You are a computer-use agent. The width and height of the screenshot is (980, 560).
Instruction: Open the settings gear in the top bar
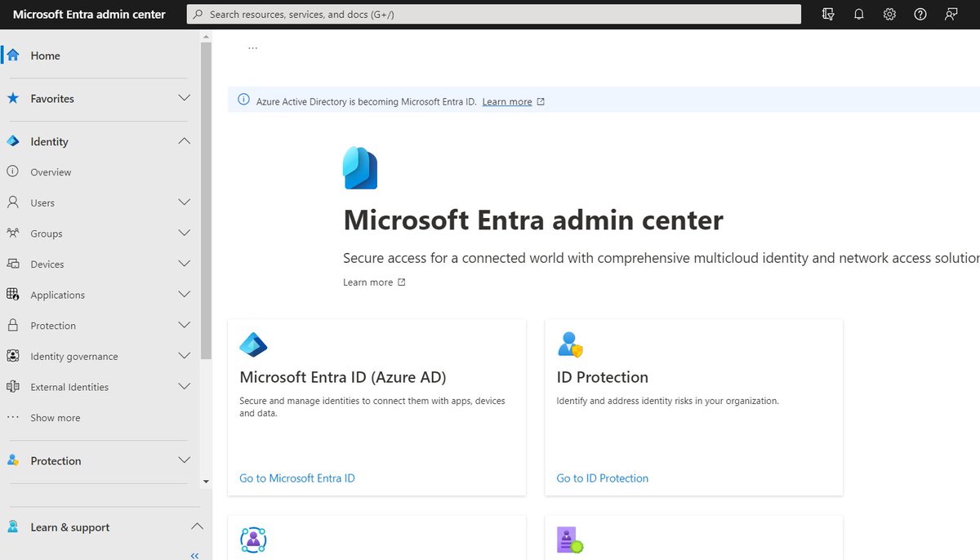889,14
